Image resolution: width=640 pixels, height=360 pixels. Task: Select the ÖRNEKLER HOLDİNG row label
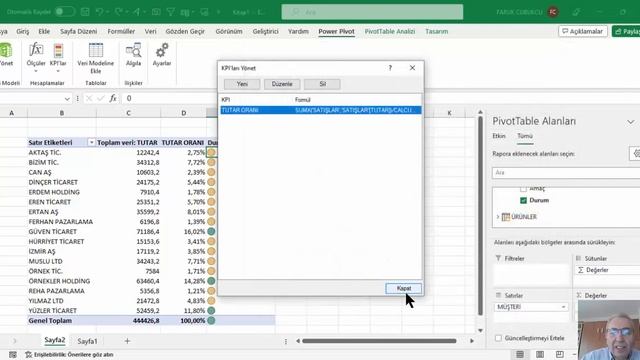[59, 281]
